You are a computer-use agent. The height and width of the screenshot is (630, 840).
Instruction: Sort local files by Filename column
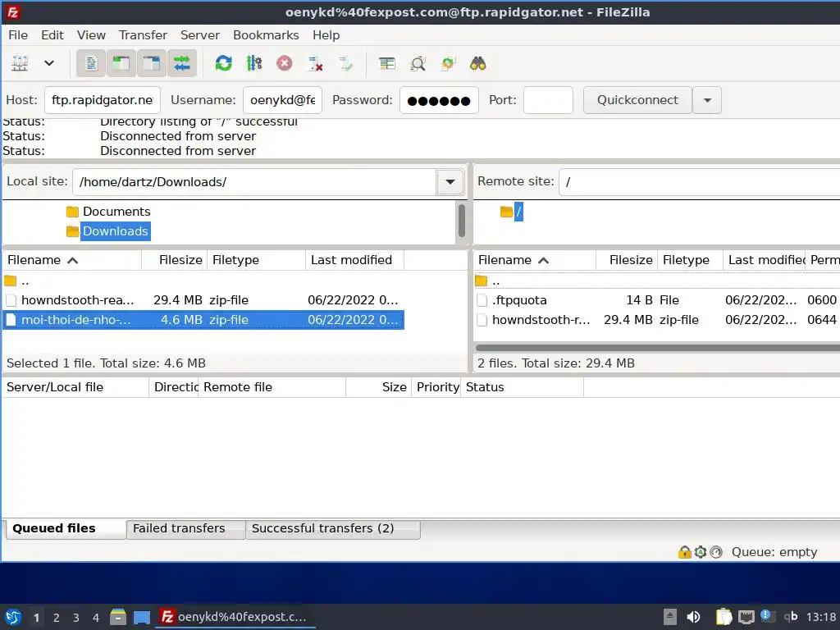click(72, 260)
